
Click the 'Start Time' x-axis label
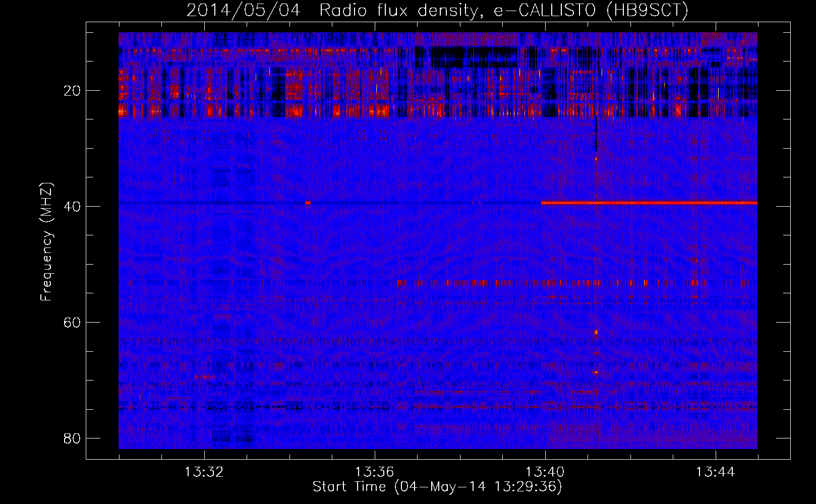click(x=437, y=487)
